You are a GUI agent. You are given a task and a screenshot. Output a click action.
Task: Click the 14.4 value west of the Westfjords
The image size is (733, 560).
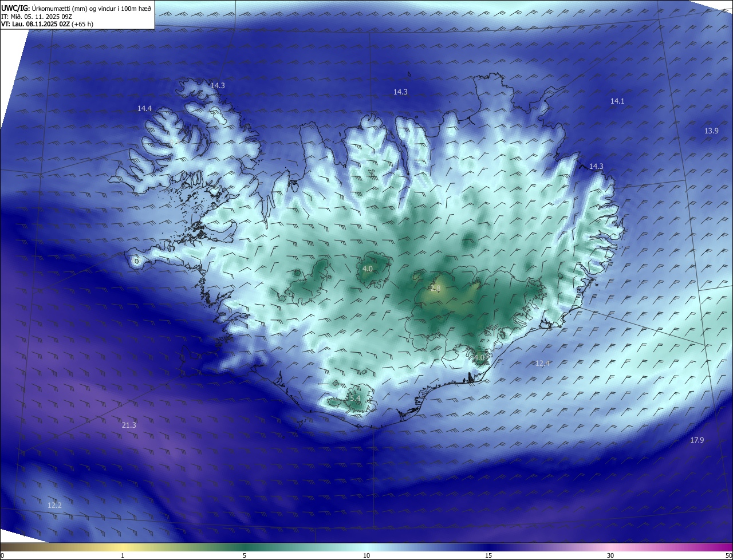coord(144,108)
